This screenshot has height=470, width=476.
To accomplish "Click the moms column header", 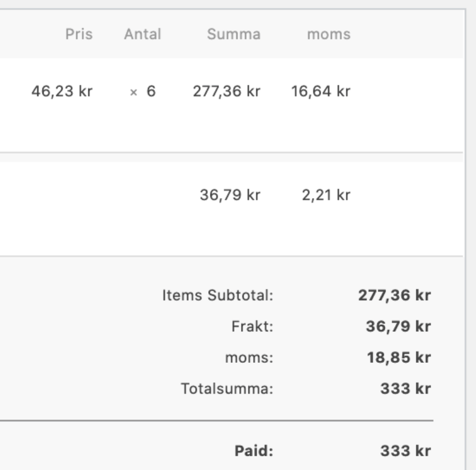I will (329, 34).
